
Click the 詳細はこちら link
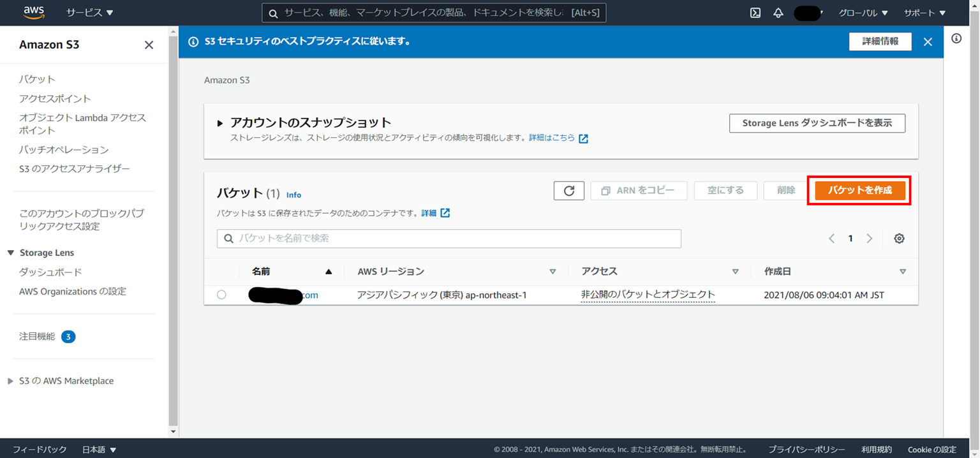[x=552, y=138]
